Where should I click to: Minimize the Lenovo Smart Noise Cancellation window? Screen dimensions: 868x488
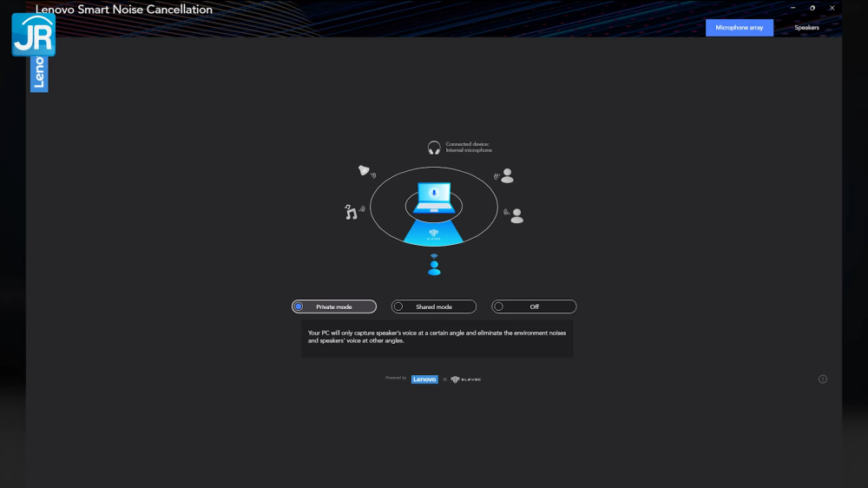pyautogui.click(x=792, y=8)
